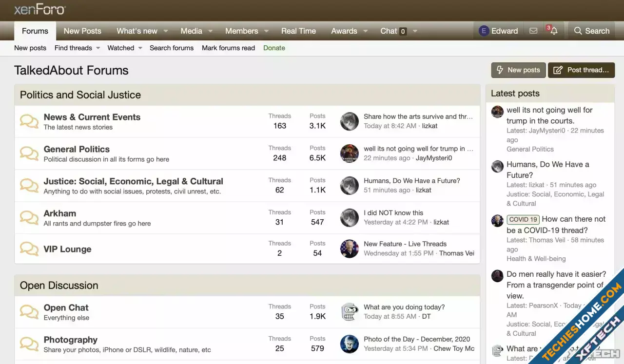Open 'What are you doing today?' thread
This screenshot has height=364, width=624.
[404, 307]
